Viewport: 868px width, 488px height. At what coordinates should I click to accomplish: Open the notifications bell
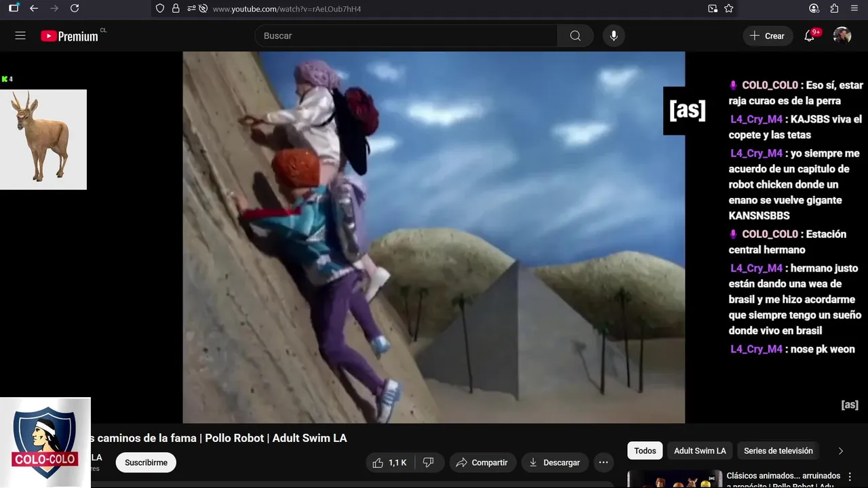[x=810, y=36]
